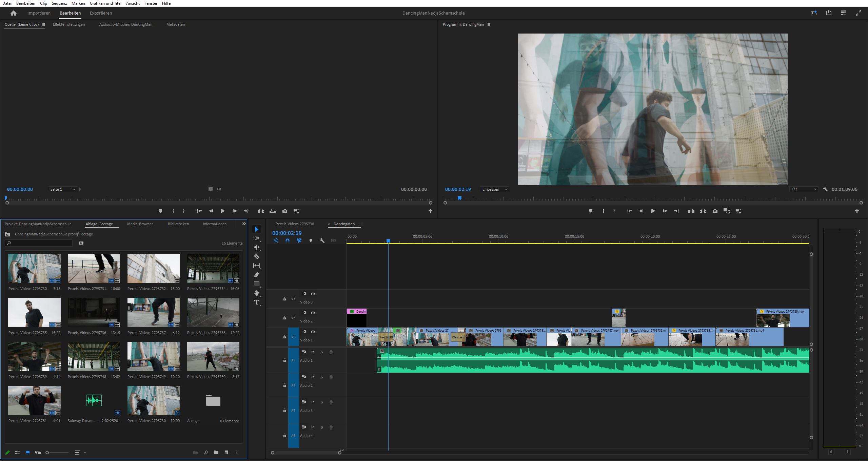Disable Linked Selection in the timeline

[x=299, y=240]
